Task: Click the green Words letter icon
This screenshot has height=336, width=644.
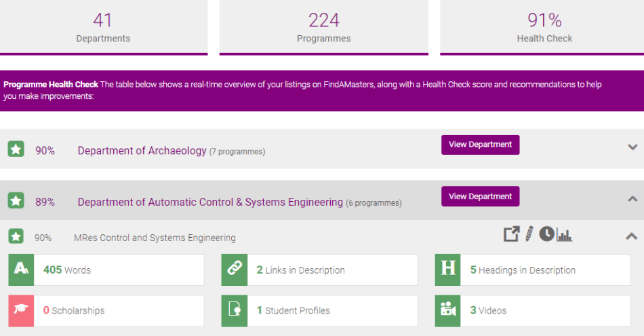Action: click(x=21, y=270)
